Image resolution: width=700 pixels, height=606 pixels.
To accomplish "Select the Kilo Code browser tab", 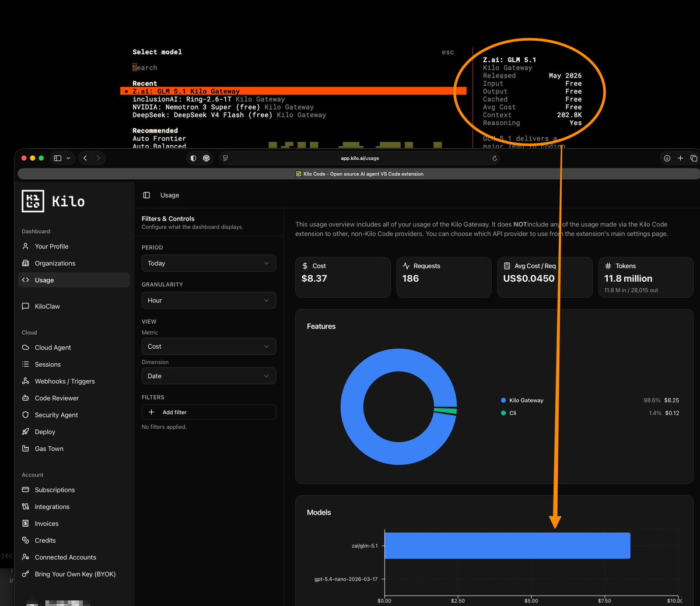I will [x=359, y=174].
